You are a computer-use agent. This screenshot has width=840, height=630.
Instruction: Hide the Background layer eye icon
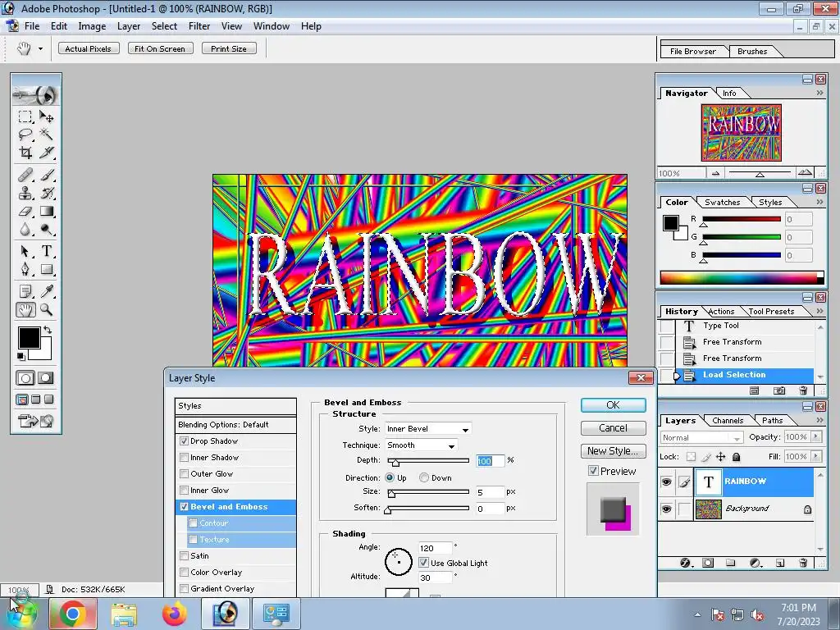[x=666, y=509]
